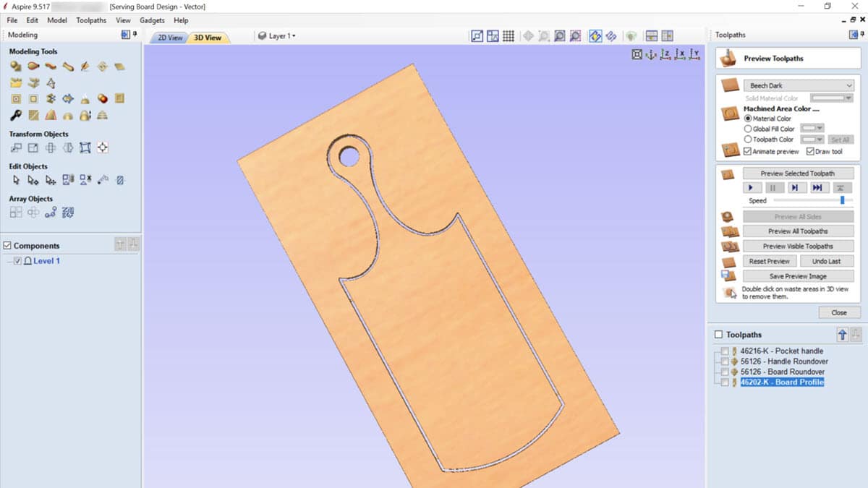Screen dimensions: 868x488
Task: Click Preview Selected Toolpath button
Action: [798, 174]
